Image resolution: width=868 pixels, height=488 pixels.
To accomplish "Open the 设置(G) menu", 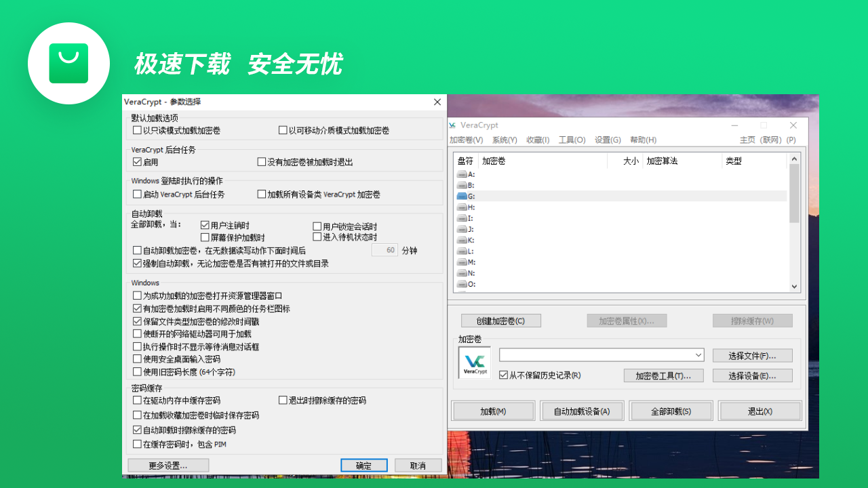I will [607, 140].
